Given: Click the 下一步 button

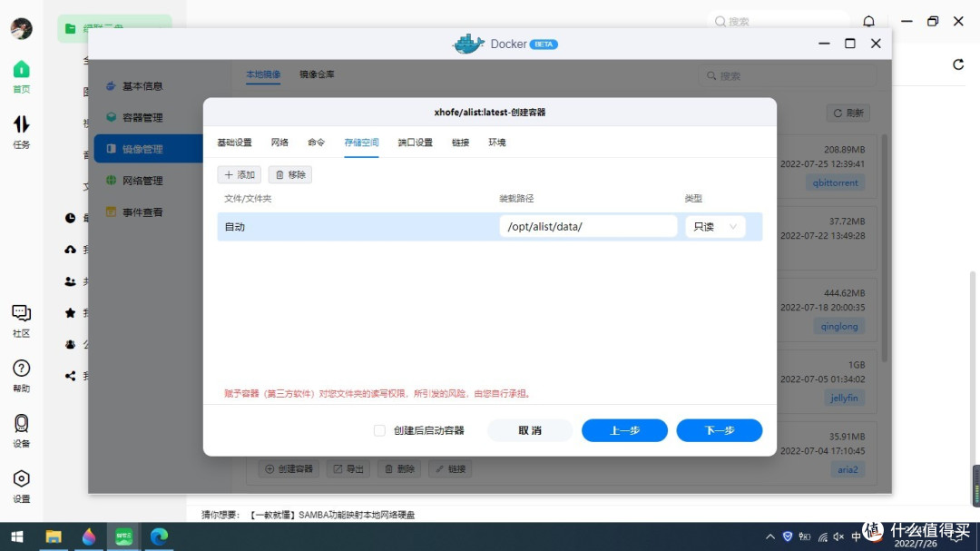Looking at the screenshot, I should click(719, 430).
